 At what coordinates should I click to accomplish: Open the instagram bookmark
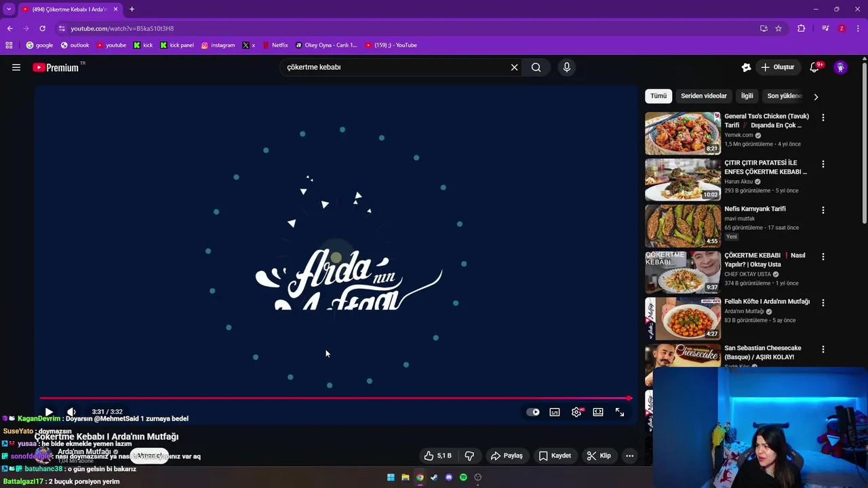218,45
